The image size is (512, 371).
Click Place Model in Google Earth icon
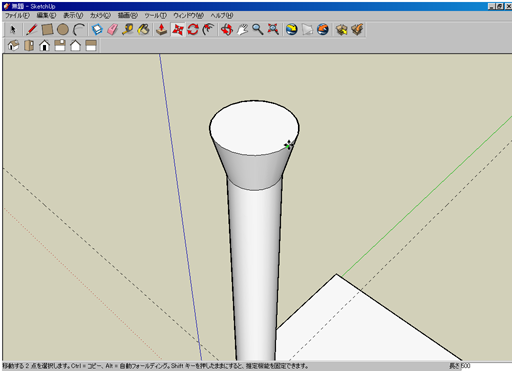point(323,30)
